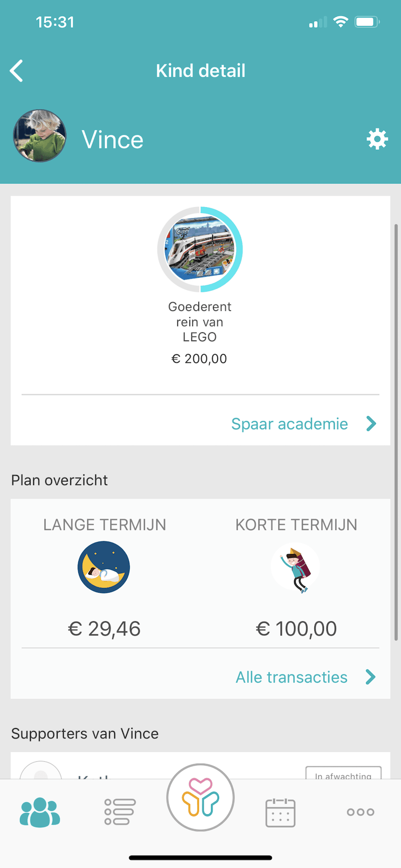Tap the supporter avatar under Supporters van Vince
The height and width of the screenshot is (868, 401).
(41, 771)
